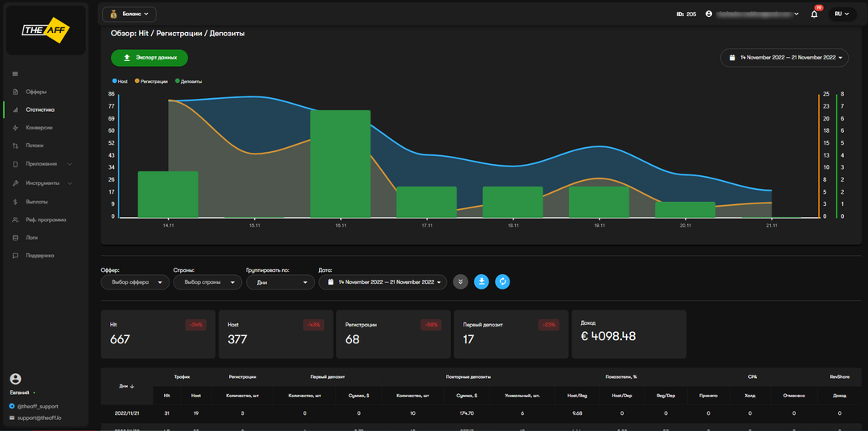Open the Выбор страны dropdown

point(207,282)
